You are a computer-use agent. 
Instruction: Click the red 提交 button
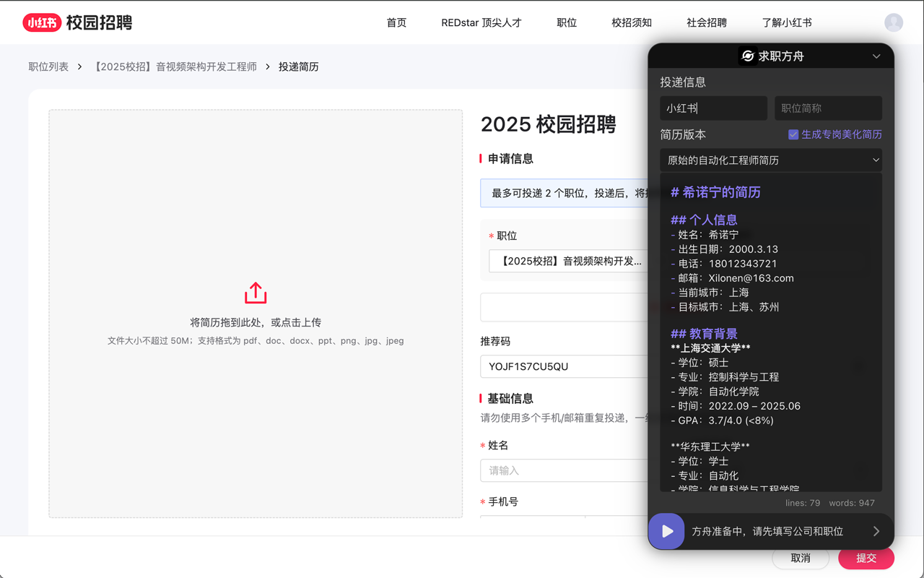click(x=866, y=558)
